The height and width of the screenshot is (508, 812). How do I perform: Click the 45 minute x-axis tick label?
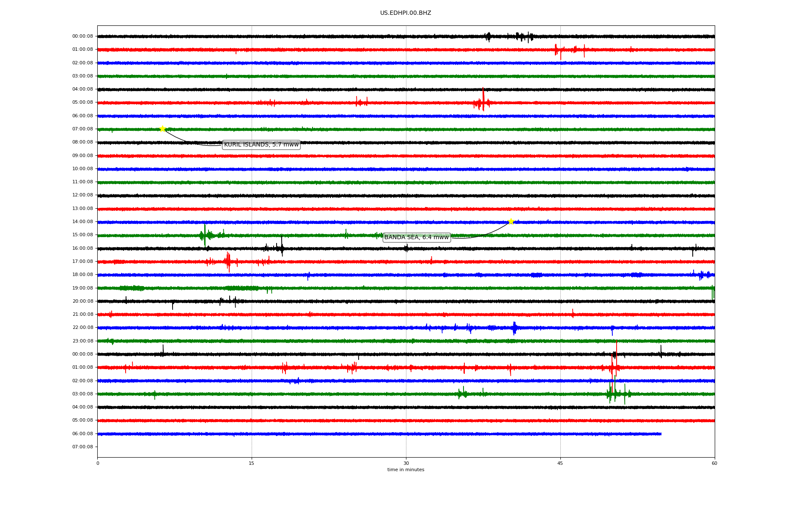click(560, 463)
